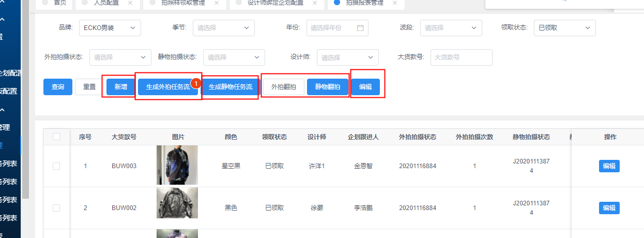Toggle the select-all checkbox in table header
644x238 pixels.
56,137
